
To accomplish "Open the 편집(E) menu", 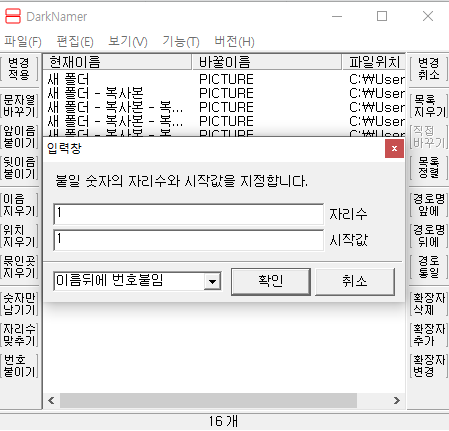I will coord(75,42).
